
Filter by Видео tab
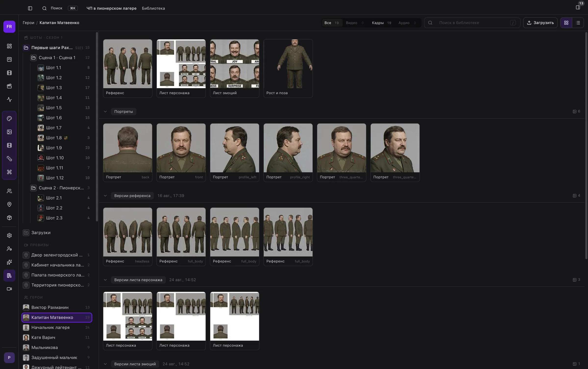[355, 23]
